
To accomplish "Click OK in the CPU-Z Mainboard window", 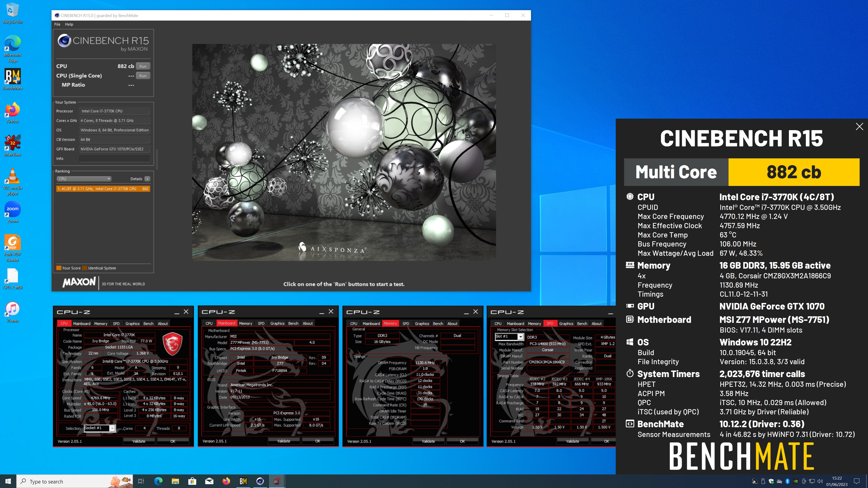I will click(x=317, y=441).
